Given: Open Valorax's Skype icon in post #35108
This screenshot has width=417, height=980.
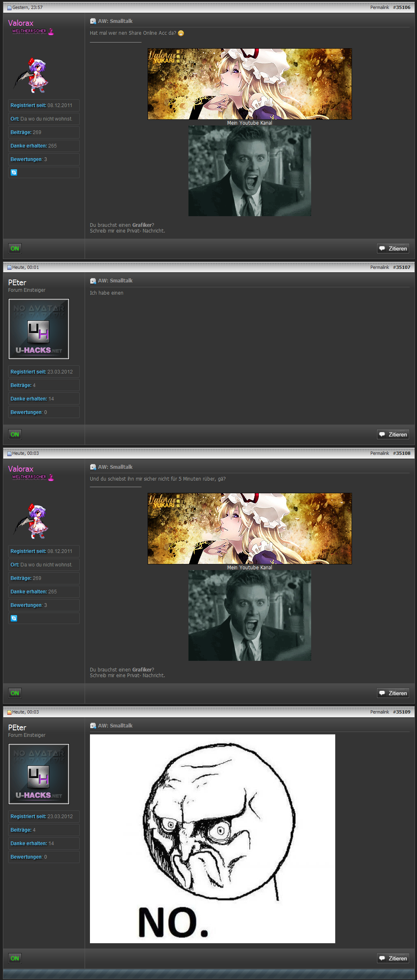Looking at the screenshot, I should point(14,618).
